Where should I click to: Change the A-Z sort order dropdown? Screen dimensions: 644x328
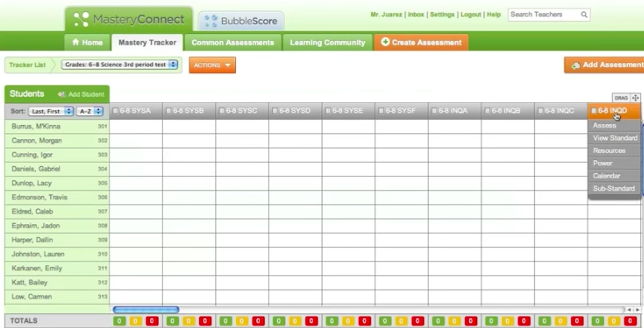click(89, 111)
